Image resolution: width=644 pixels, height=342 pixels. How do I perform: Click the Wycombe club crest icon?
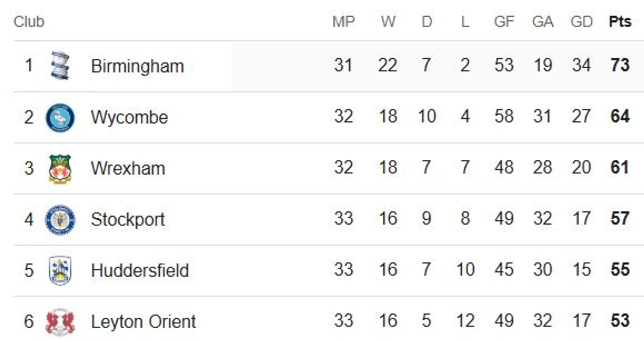(x=60, y=117)
